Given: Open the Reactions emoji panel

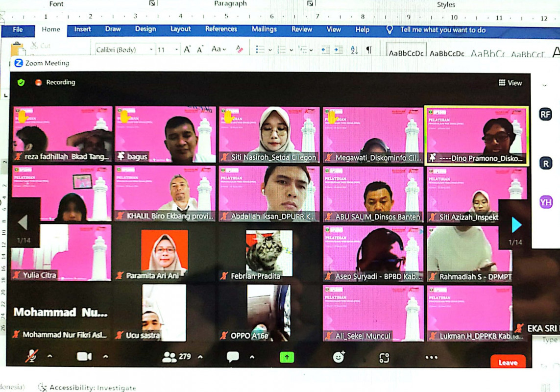Looking at the screenshot, I should click(339, 357).
